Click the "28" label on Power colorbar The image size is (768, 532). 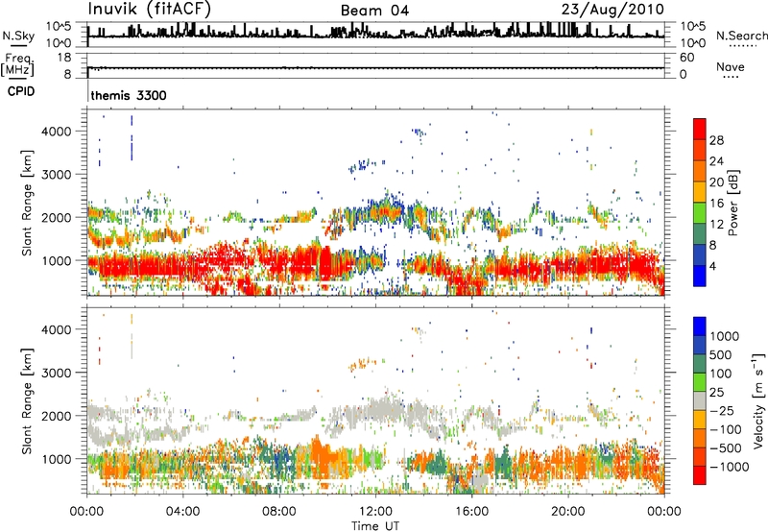pyautogui.click(x=716, y=140)
